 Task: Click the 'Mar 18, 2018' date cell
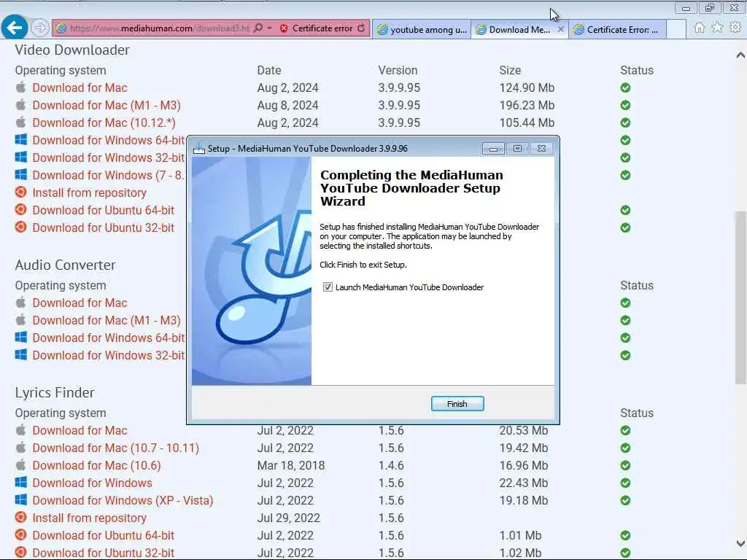tap(291, 466)
